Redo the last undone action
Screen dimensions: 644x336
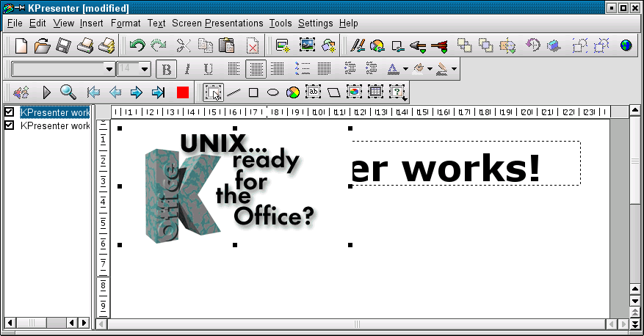tap(159, 45)
